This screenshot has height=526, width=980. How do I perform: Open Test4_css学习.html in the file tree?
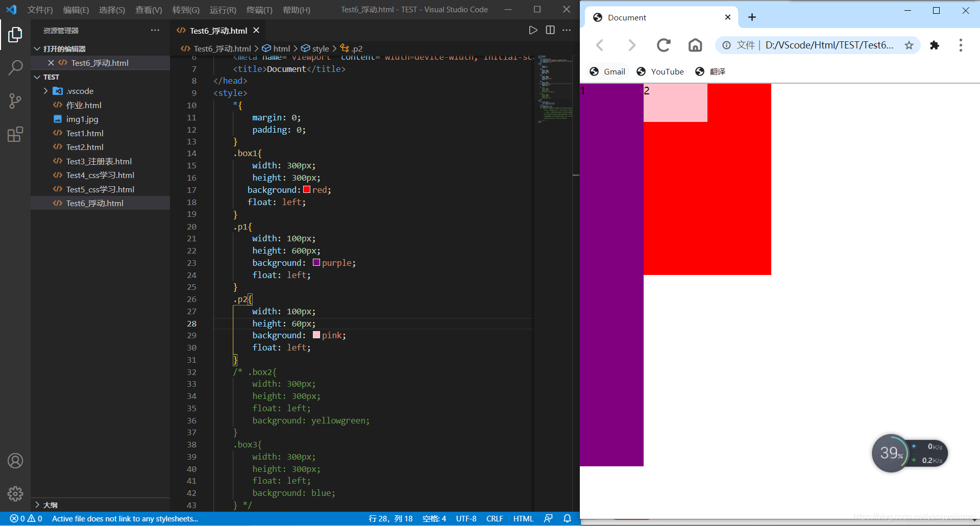point(100,175)
